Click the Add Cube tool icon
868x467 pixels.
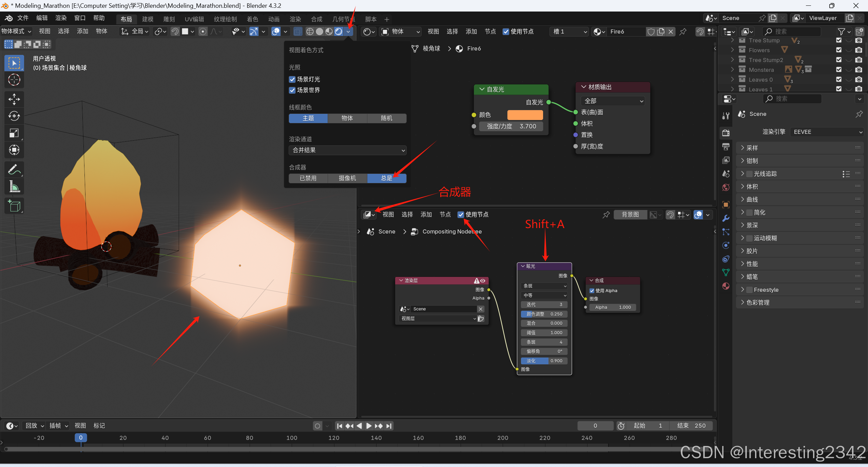pyautogui.click(x=14, y=205)
